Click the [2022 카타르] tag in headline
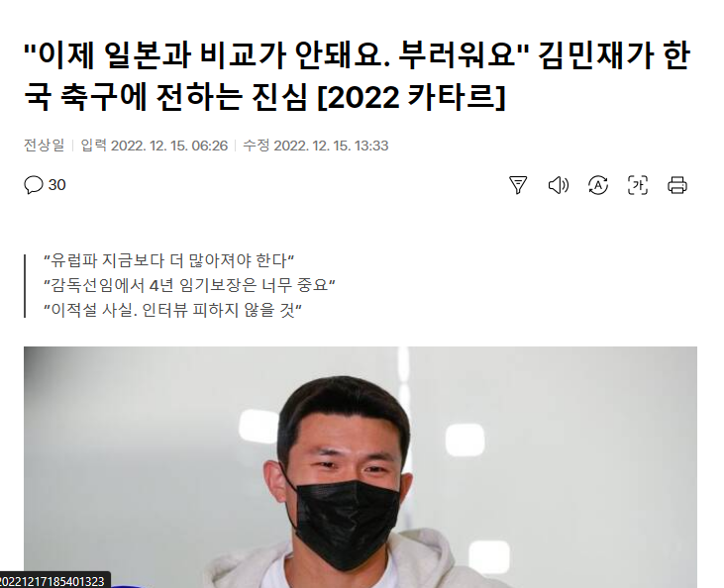Screen dimensions: 724x588 click(412, 97)
